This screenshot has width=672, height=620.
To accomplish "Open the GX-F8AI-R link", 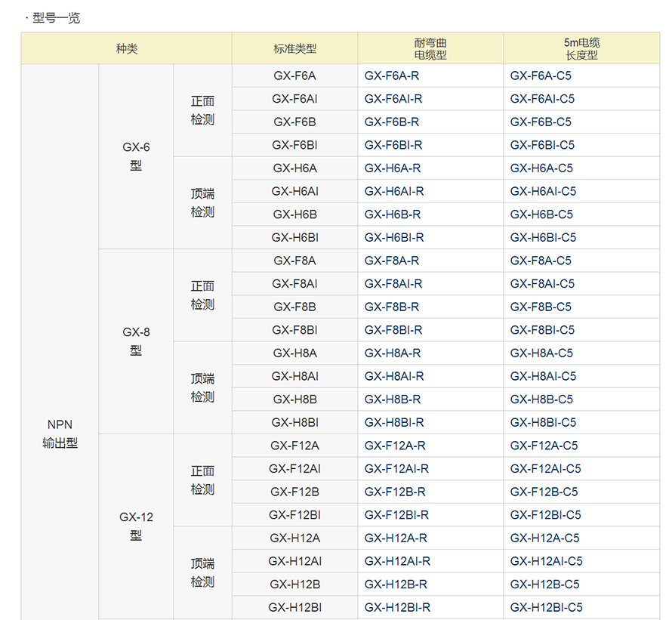I will [393, 284].
